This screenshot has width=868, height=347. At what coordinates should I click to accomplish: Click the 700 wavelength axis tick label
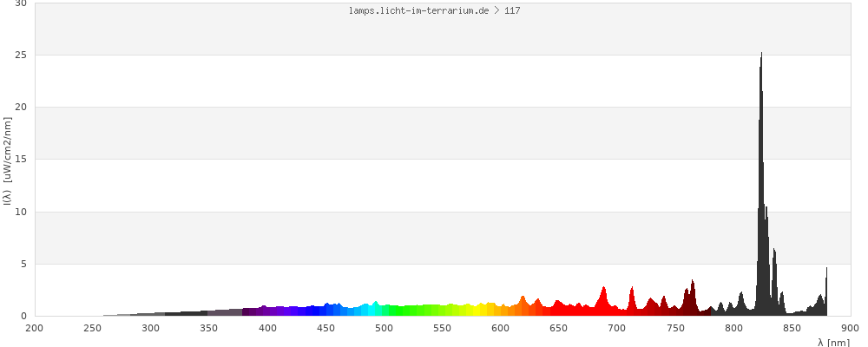[617, 328]
